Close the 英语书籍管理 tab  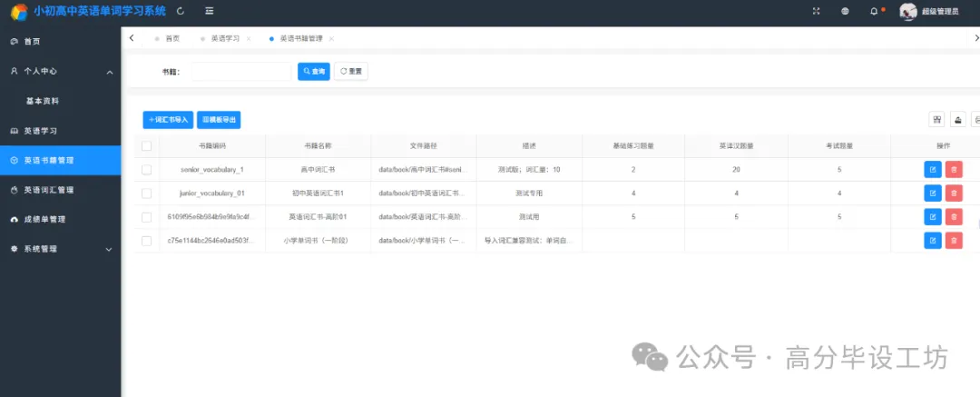pos(331,39)
